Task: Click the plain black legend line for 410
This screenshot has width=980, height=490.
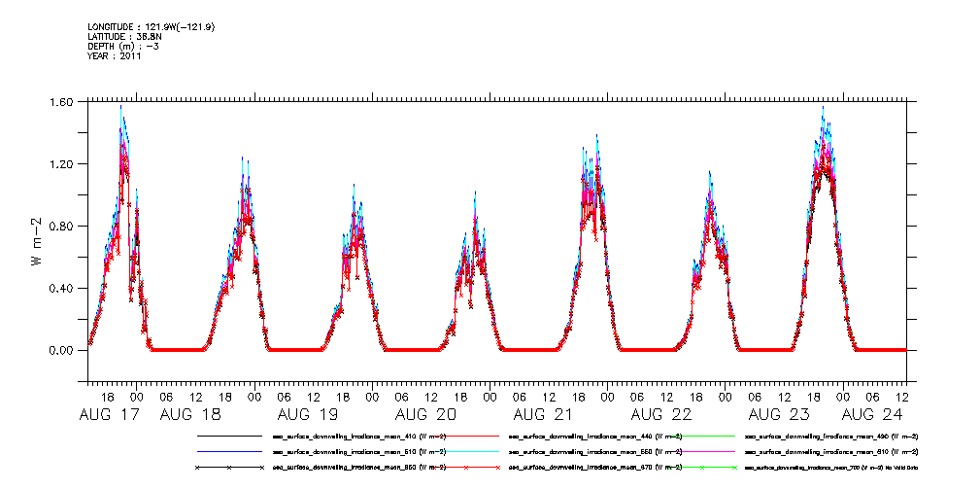Action: point(229,436)
